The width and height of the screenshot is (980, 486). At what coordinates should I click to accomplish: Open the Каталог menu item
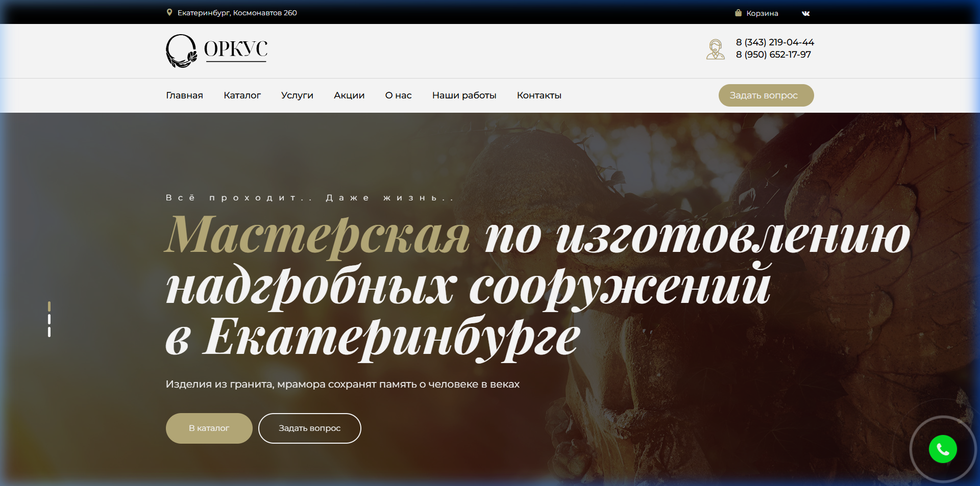point(242,95)
